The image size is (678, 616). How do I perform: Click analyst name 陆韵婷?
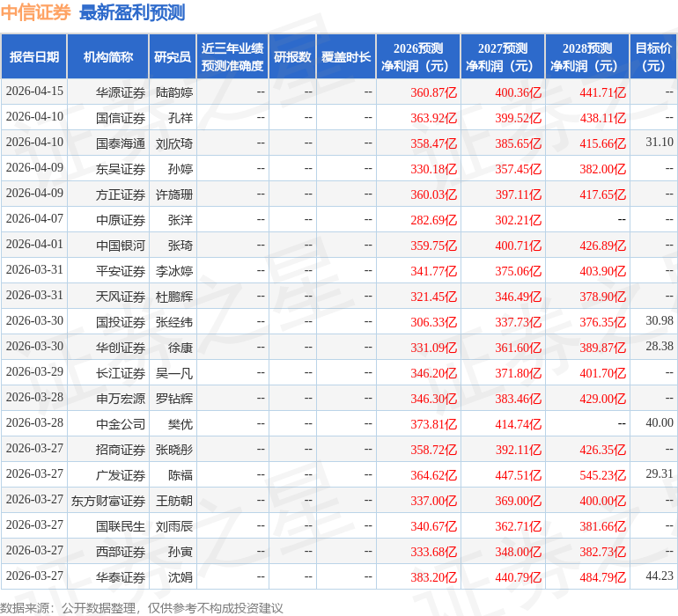pyautogui.click(x=174, y=92)
